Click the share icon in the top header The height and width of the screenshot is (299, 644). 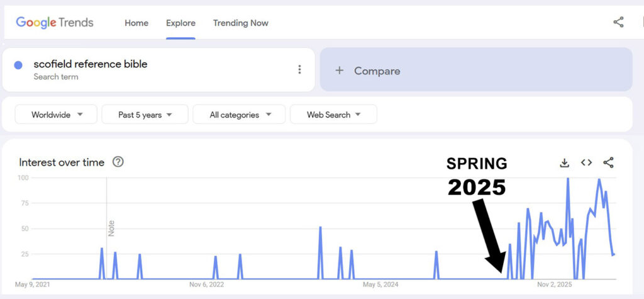click(619, 22)
